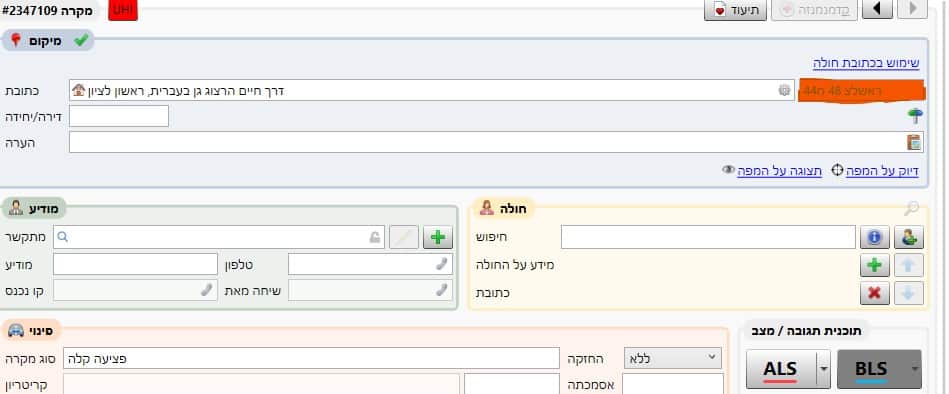Screen dimensions: 949x394
Task: Click the house icon in address field
Action: [x=79, y=90]
